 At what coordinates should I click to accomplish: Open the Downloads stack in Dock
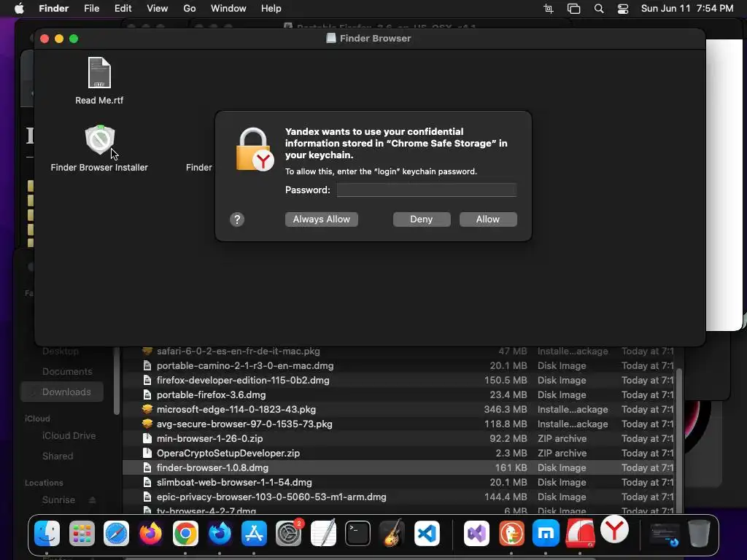pyautogui.click(x=665, y=534)
